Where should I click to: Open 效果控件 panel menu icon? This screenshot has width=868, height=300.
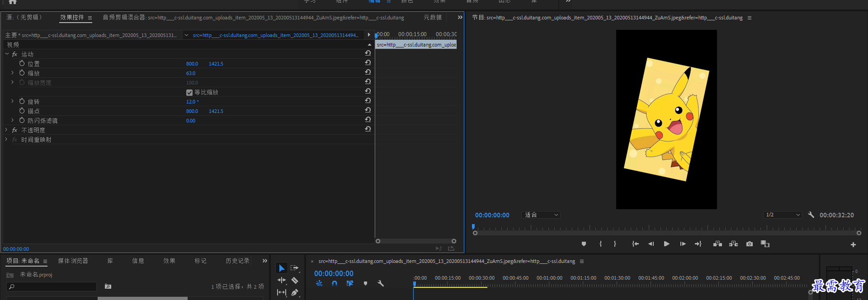click(90, 18)
